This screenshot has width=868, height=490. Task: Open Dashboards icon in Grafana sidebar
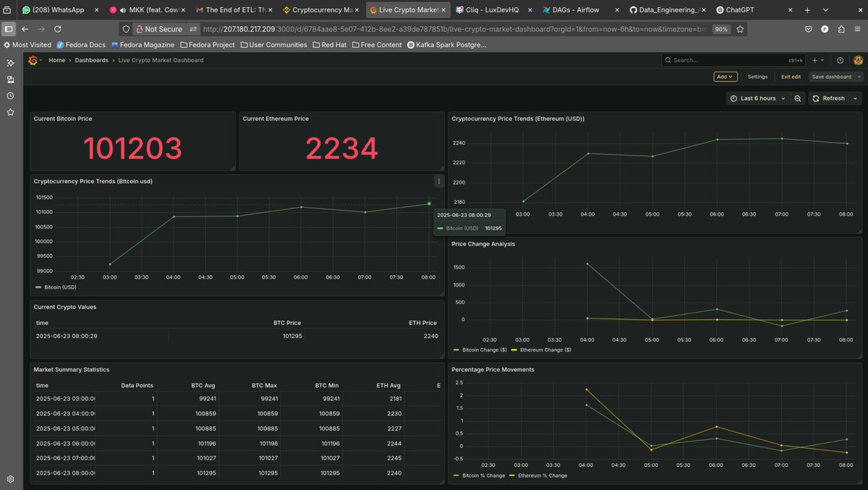tap(10, 80)
